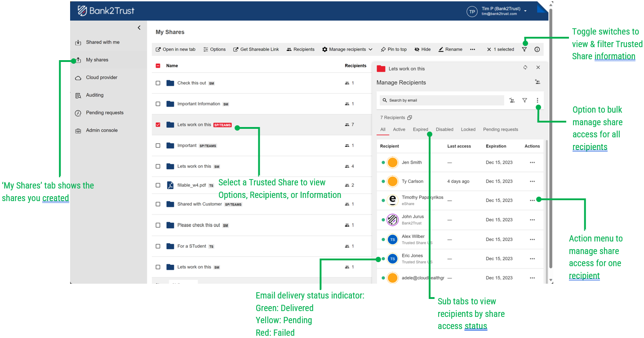
Task: Click the refresh icon on Lets work on this panel
Action: click(x=525, y=67)
